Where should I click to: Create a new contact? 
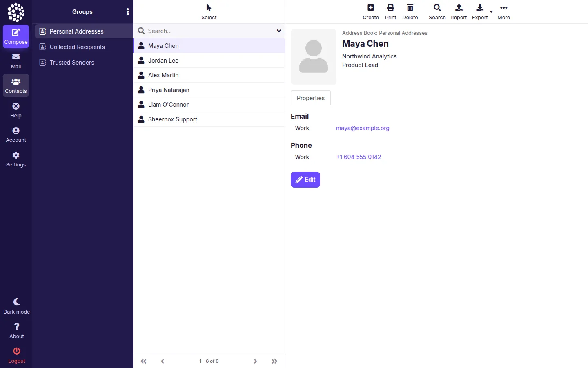[371, 12]
